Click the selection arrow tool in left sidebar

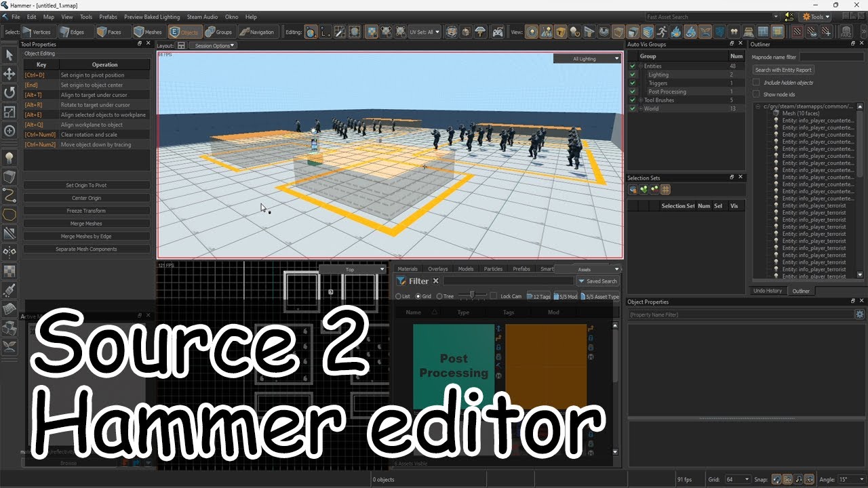9,54
